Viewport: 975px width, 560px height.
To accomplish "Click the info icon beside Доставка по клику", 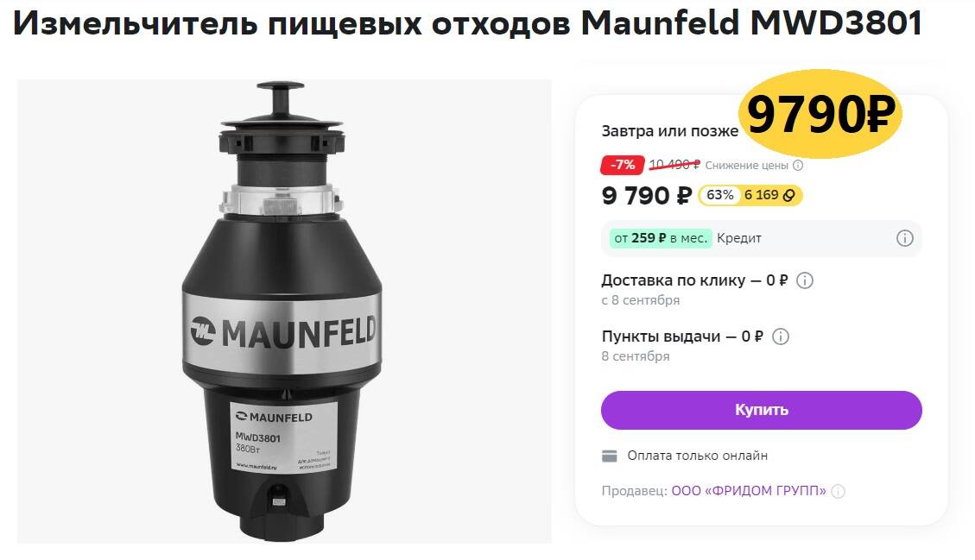I will tap(805, 280).
